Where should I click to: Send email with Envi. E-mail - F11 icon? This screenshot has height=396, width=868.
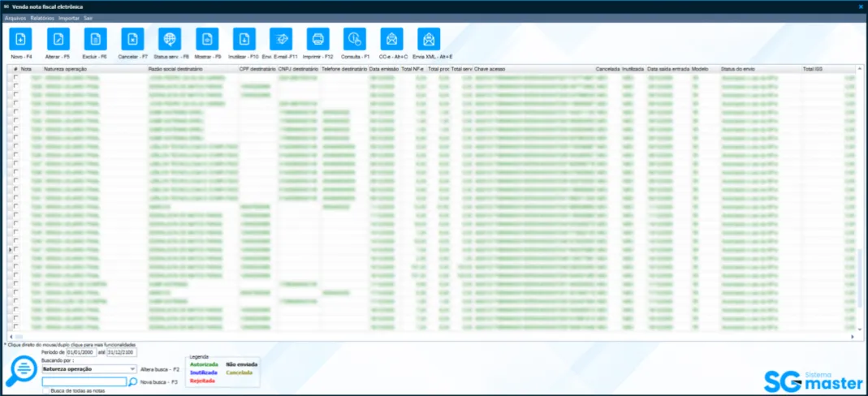click(281, 39)
